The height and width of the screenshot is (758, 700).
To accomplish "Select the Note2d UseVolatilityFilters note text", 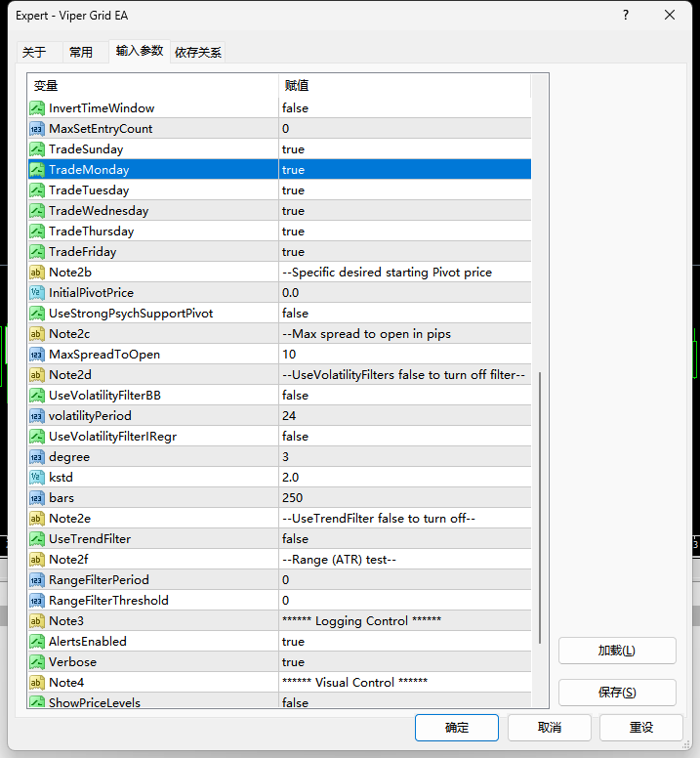I will [x=403, y=375].
